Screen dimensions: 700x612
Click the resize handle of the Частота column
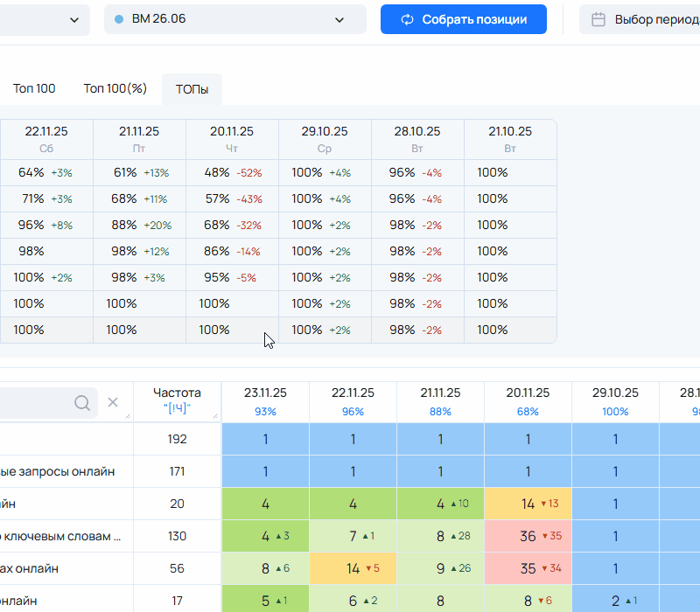[215, 415]
